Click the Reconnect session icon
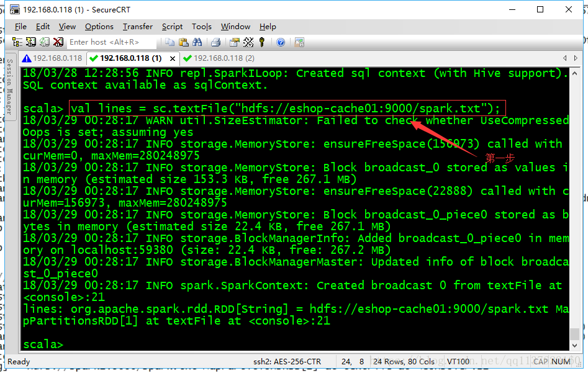The image size is (588, 373). pos(45,42)
